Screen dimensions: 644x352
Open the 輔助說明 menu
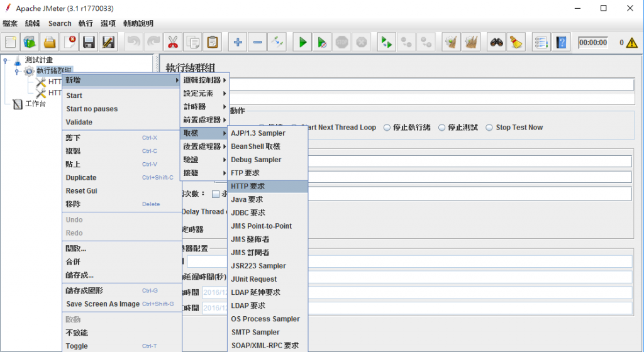point(138,23)
